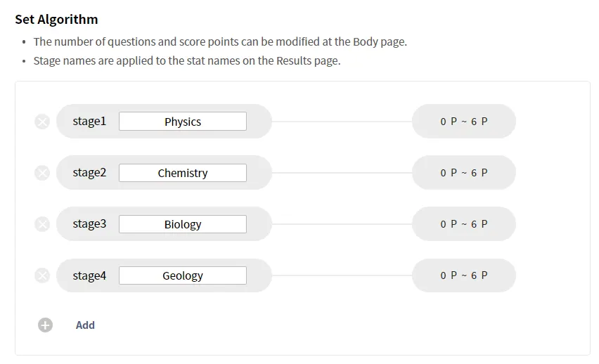Click the stage2 label text

click(89, 173)
